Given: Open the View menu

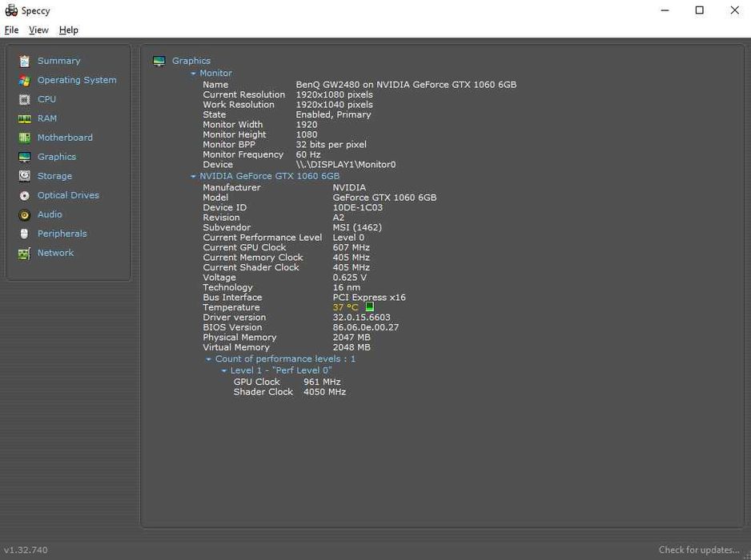Looking at the screenshot, I should tap(38, 30).
